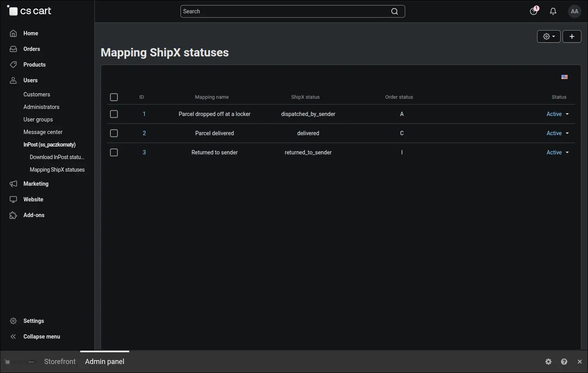Click the Marketing megaphone icon

[13, 184]
